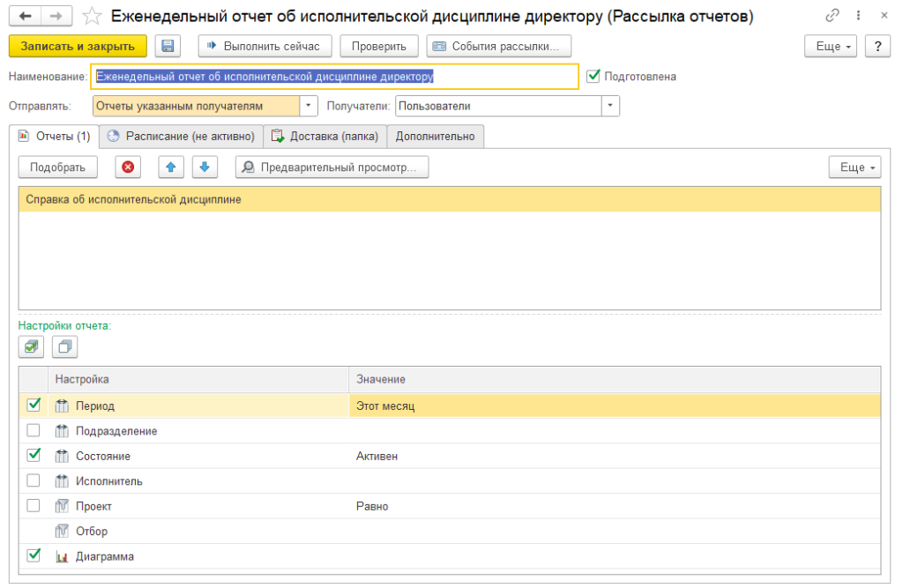Delete selected report with red cross icon
This screenshot has height=588, width=903.
[x=128, y=167]
